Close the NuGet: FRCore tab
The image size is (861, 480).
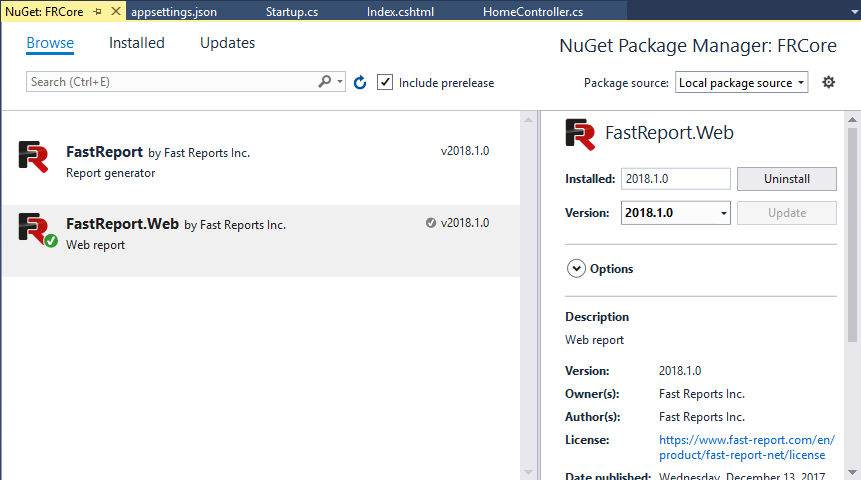coord(116,11)
